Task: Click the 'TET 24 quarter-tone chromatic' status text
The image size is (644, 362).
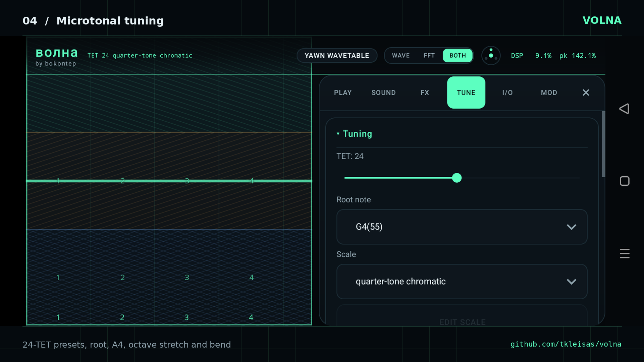Action: tap(140, 56)
